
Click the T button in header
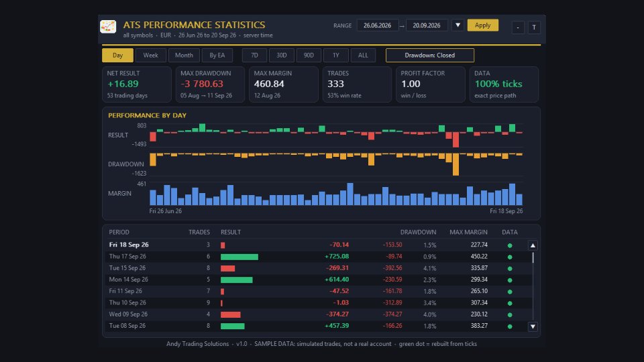[534, 27]
